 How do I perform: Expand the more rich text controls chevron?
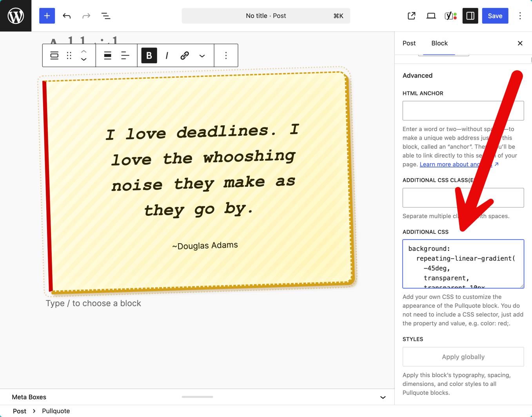(202, 56)
